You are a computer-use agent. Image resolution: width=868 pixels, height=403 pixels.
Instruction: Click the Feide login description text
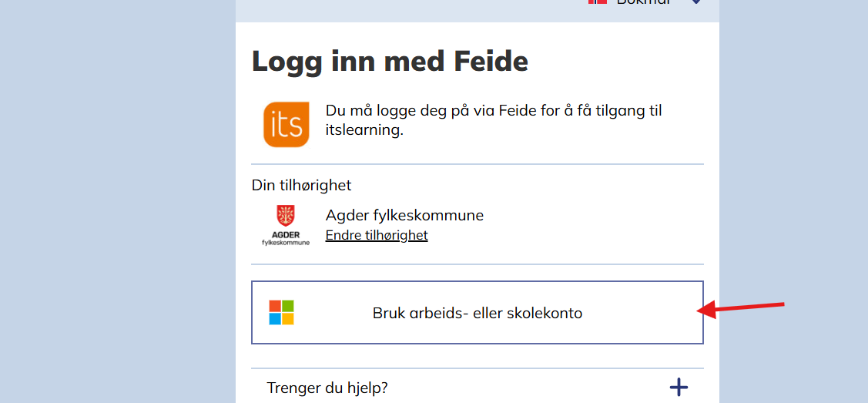click(x=493, y=120)
